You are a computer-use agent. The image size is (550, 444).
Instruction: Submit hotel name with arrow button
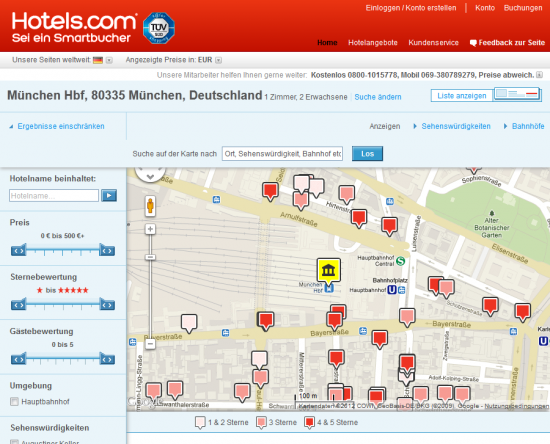pyautogui.click(x=109, y=195)
